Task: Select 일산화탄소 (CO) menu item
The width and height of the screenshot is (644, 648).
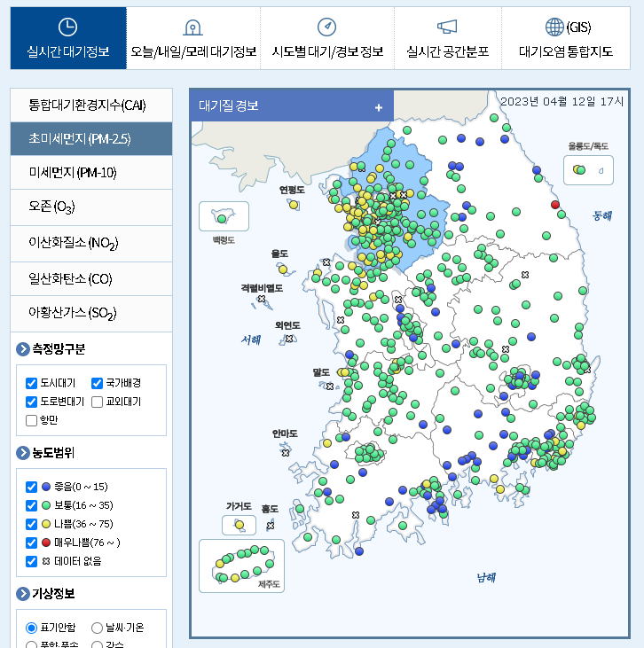Action: (x=91, y=279)
